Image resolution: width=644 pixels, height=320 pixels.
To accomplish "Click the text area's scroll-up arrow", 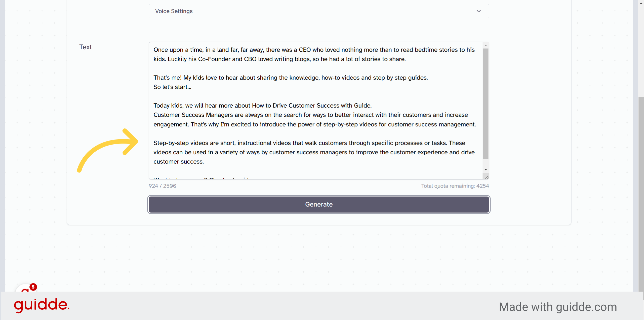I will (486, 45).
